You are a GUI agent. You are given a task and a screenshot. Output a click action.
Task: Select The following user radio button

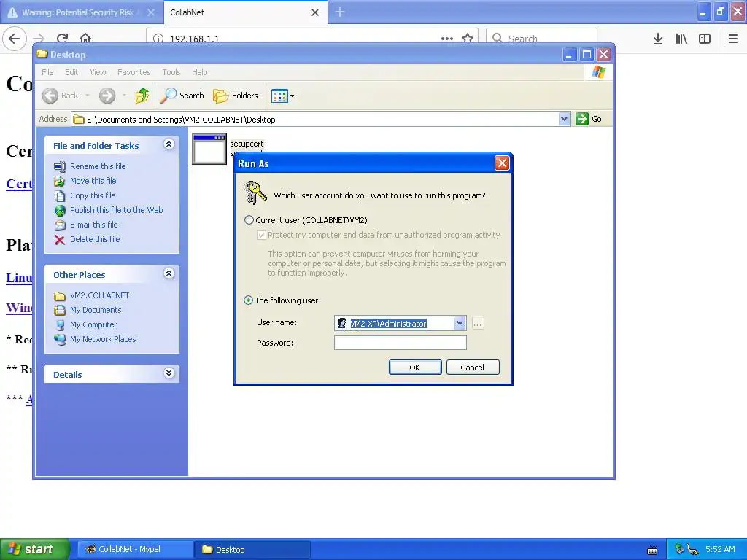click(248, 300)
